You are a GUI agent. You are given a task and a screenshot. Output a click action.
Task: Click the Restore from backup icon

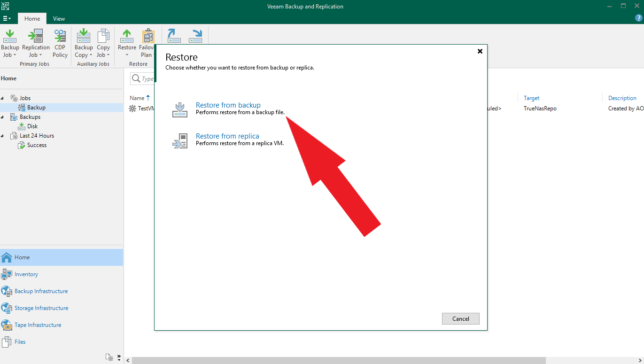pos(180,109)
